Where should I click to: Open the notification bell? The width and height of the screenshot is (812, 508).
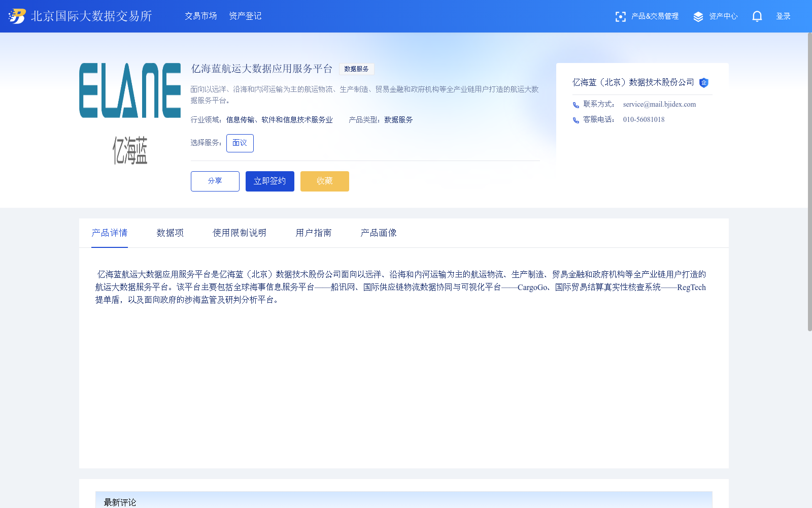tap(757, 17)
